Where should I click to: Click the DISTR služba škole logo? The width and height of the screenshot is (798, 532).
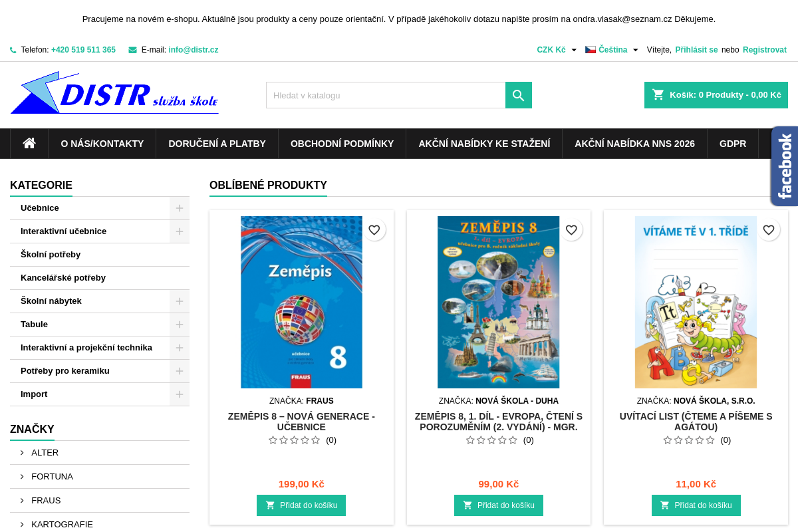click(x=114, y=92)
